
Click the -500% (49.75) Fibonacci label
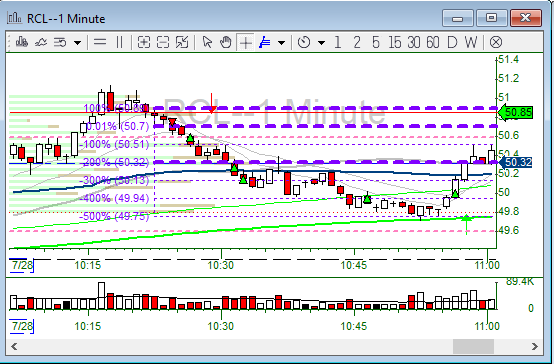point(114,216)
